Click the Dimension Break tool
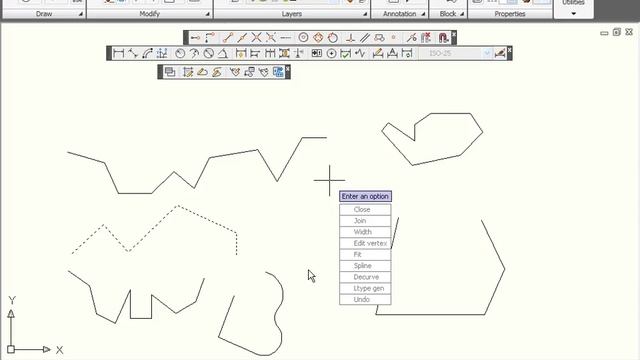This screenshot has height=360, width=640. pyautogui.click(x=299, y=53)
